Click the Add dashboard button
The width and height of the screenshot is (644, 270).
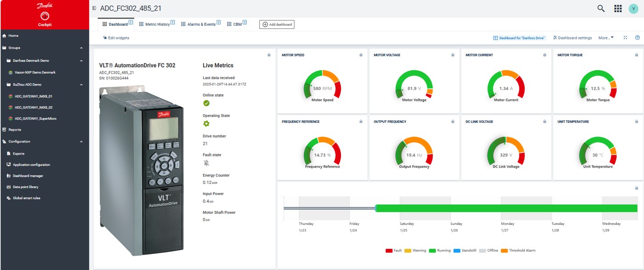tap(276, 24)
